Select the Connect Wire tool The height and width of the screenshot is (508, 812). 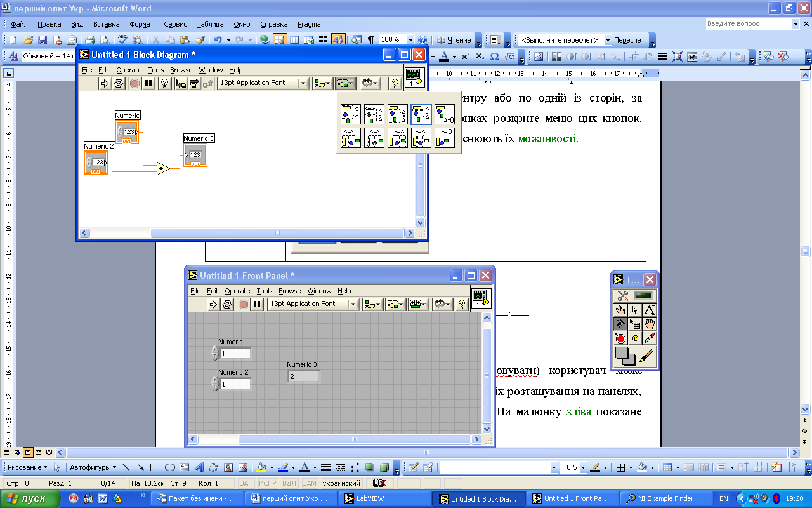(x=620, y=324)
